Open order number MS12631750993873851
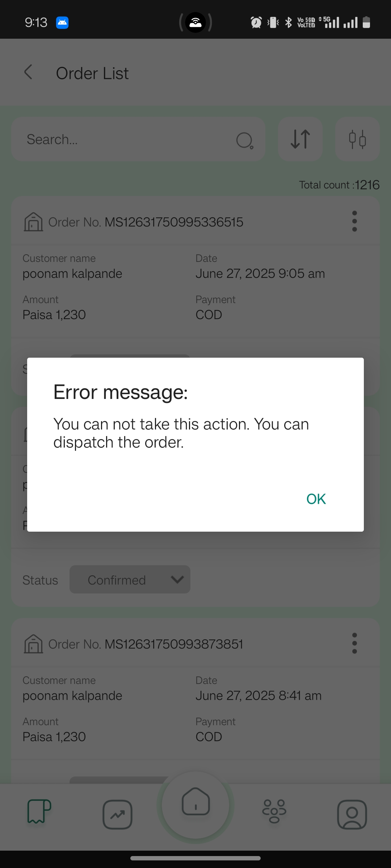The image size is (391, 868). pyautogui.click(x=174, y=644)
